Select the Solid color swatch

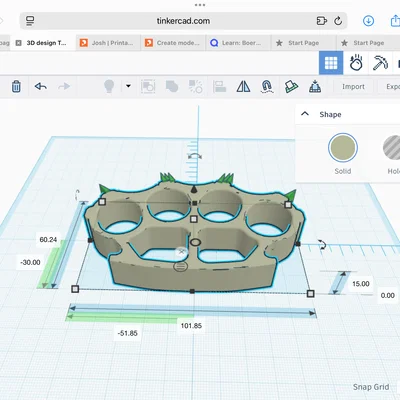pyautogui.click(x=343, y=148)
